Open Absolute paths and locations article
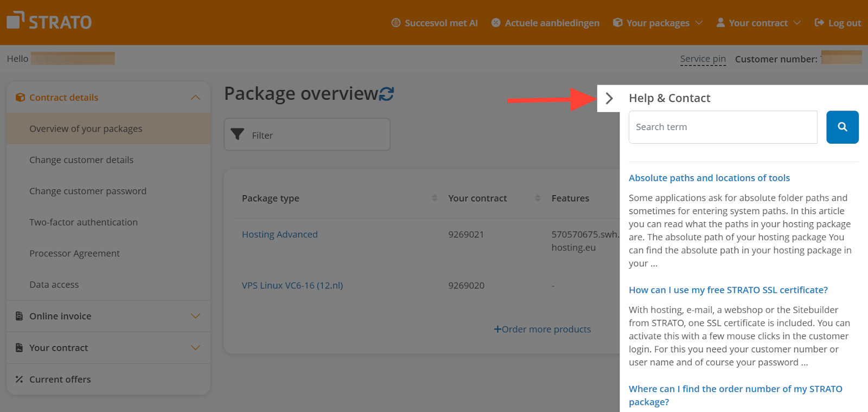Screen dimensions: 868x412 [709, 178]
